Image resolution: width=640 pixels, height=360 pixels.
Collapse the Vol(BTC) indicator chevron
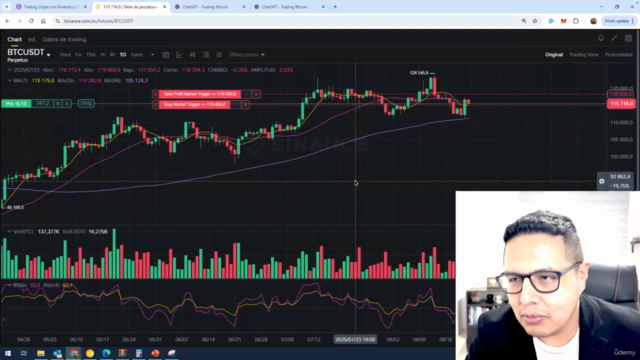click(x=9, y=231)
